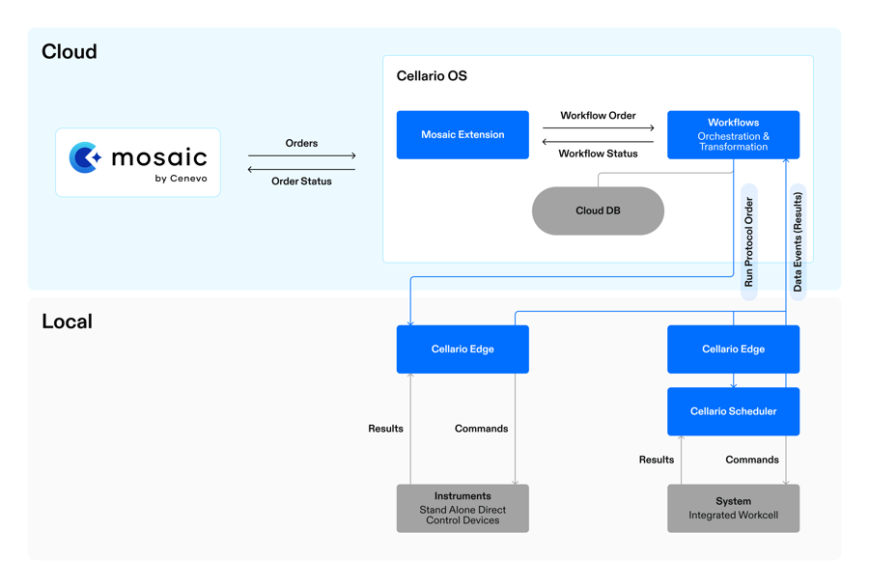Click the System Integrated Workcell box
Image resolution: width=869 pixels, height=588 pixels.
pos(733,508)
